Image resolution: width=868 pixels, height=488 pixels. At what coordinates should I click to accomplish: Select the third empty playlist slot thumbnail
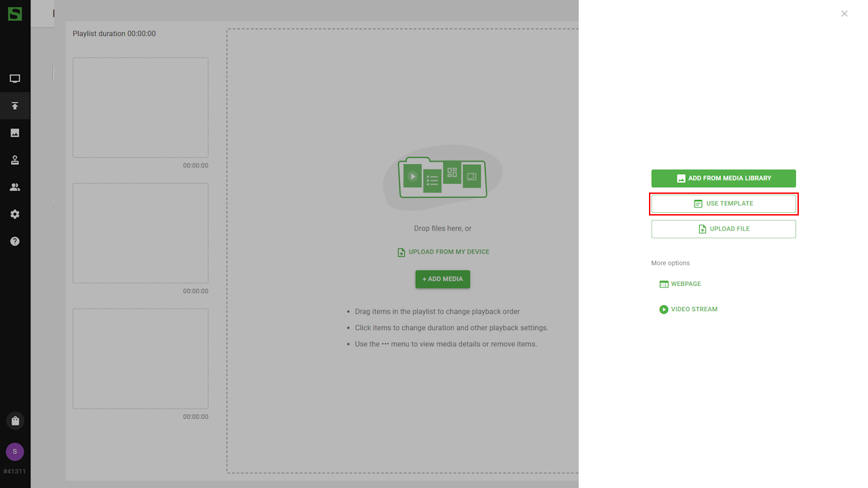(x=140, y=359)
